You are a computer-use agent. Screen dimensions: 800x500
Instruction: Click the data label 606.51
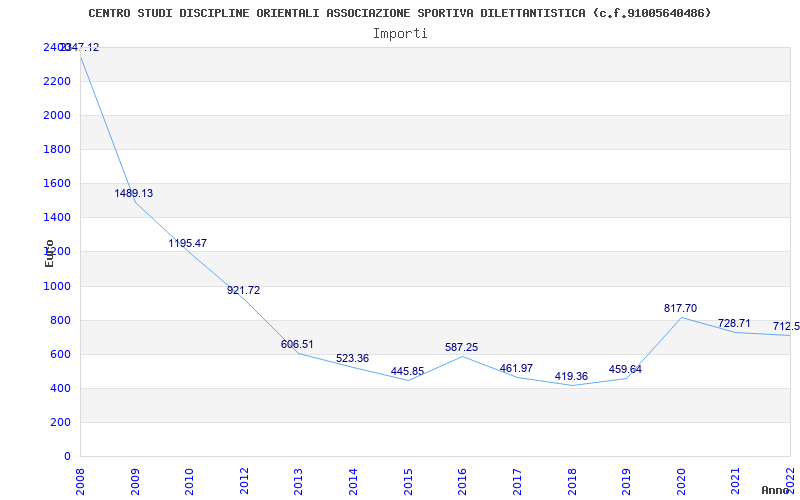pyautogui.click(x=297, y=344)
